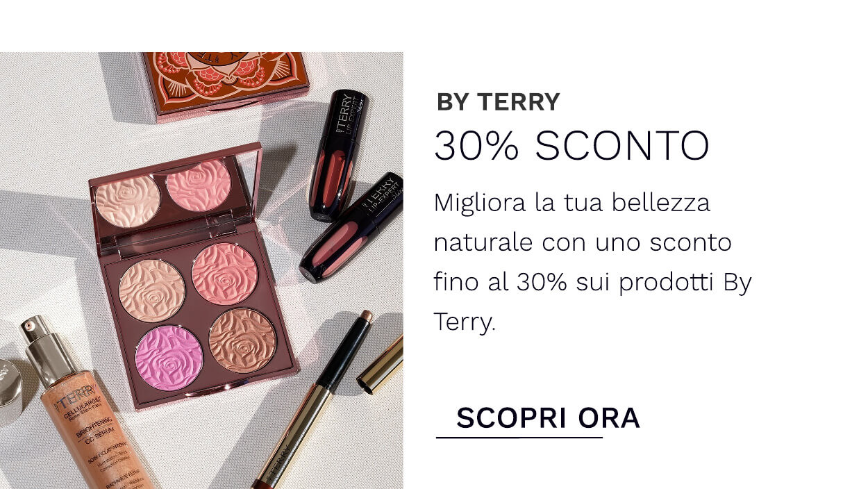Click the pink reflection in palette mirror
The width and height of the screenshot is (868, 489).
tap(199, 185)
